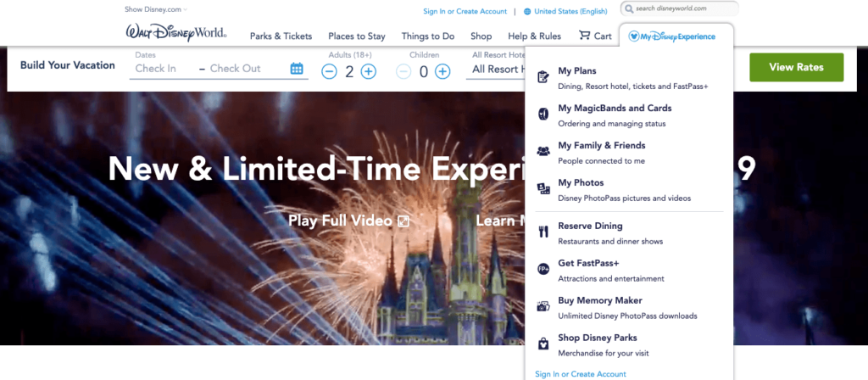Open the Things to Do menu

[428, 36]
